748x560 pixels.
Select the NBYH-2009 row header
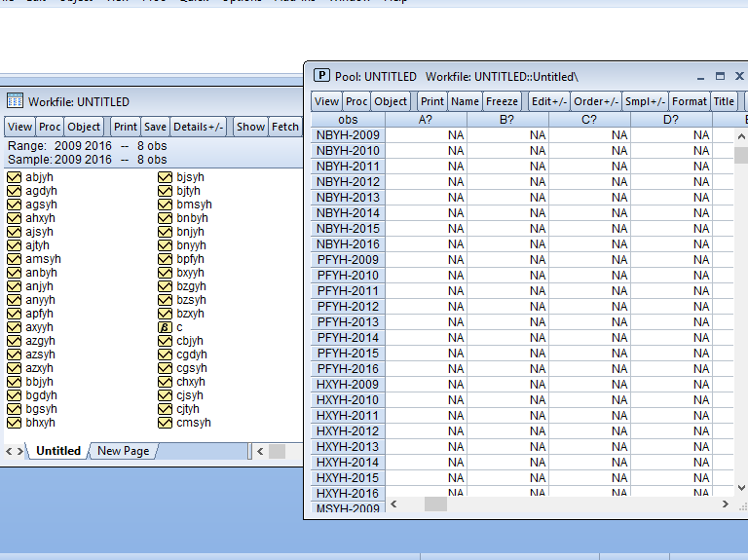(348, 135)
